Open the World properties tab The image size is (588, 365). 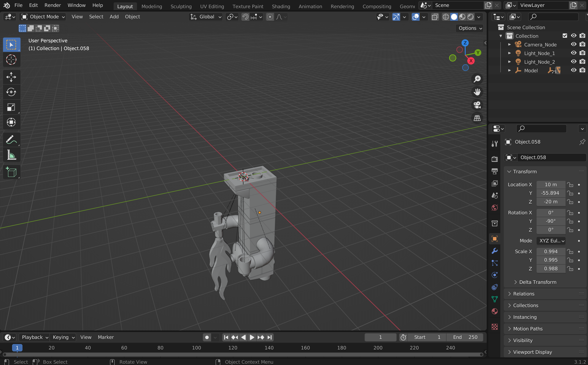tap(494, 208)
